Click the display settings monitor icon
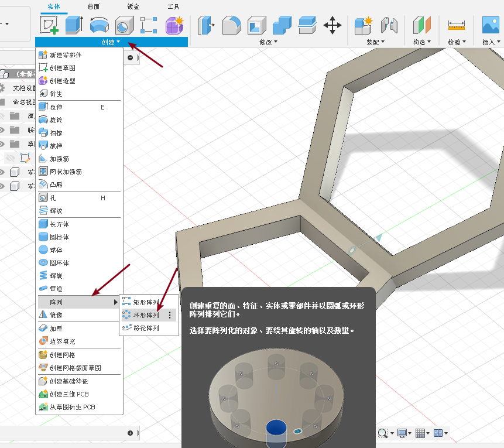Image resolution: width=504 pixels, height=448 pixels. 402,433
